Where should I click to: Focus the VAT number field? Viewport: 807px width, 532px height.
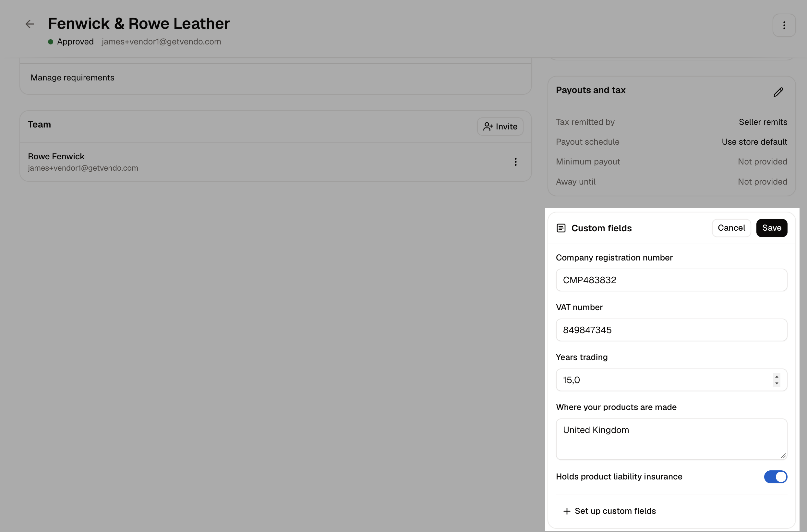671,330
